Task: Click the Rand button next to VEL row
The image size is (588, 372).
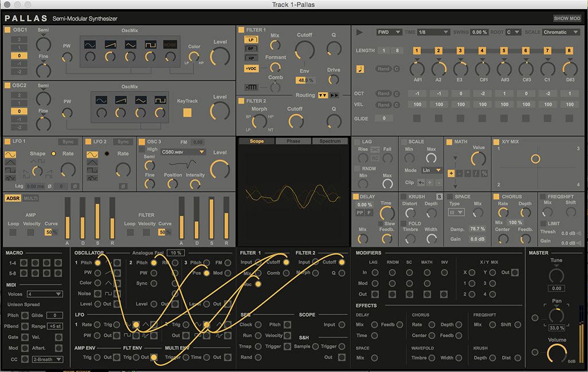Action: point(385,104)
